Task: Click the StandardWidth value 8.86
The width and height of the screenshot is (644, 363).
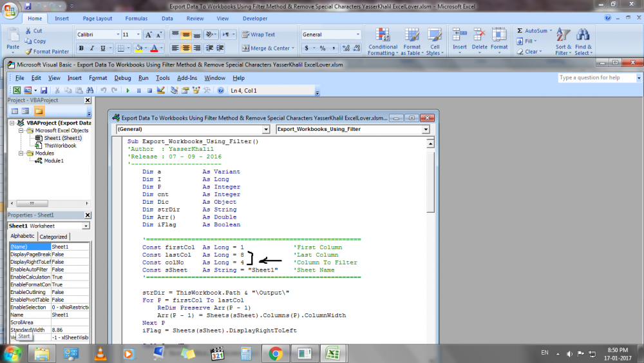Action: [70, 330]
